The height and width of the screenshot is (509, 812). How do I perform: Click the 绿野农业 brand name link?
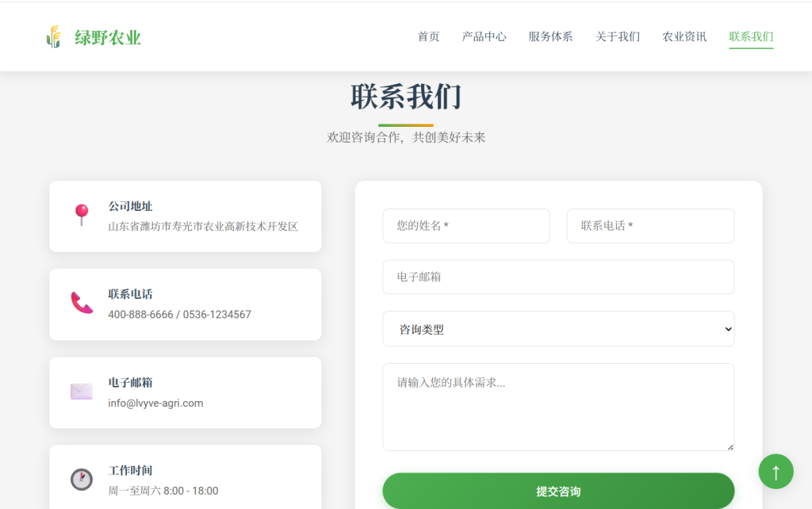108,37
